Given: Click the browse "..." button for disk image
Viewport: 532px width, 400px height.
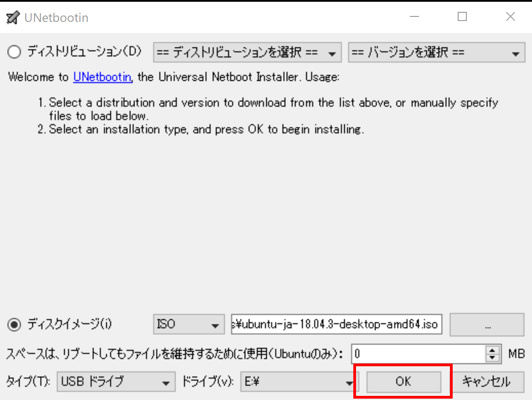Looking at the screenshot, I should point(487,325).
